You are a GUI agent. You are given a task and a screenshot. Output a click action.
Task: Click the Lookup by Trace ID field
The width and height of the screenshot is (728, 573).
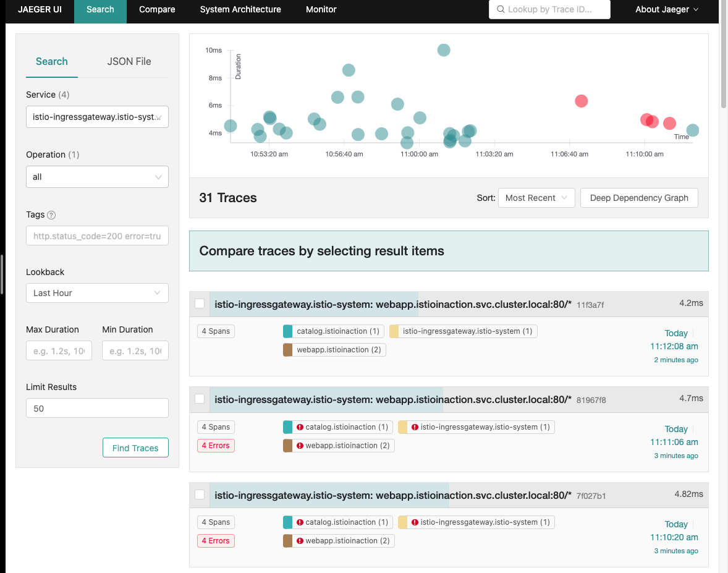coord(550,9)
